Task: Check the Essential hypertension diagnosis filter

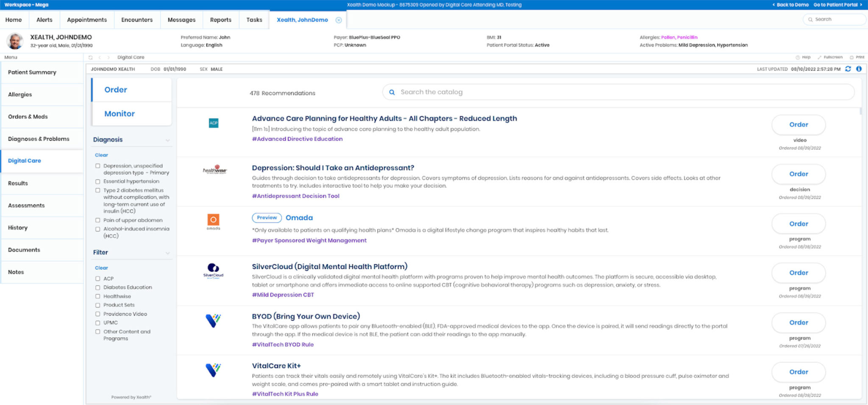Action: pos(98,181)
